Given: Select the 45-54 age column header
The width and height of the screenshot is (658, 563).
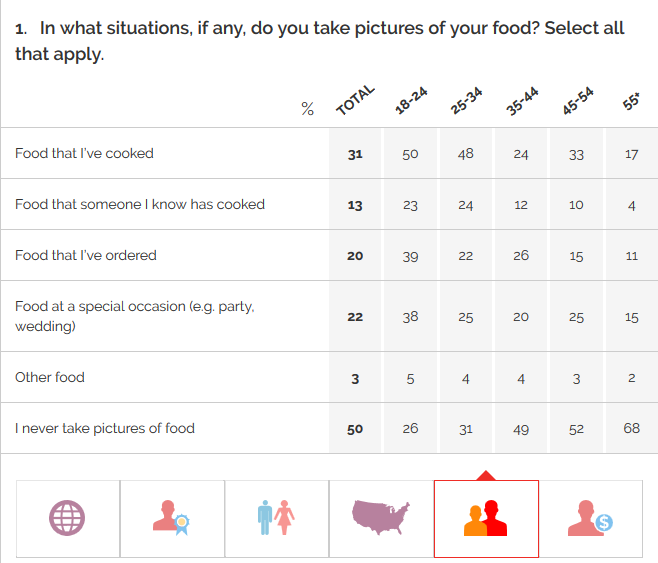Looking at the screenshot, I should point(577,101).
